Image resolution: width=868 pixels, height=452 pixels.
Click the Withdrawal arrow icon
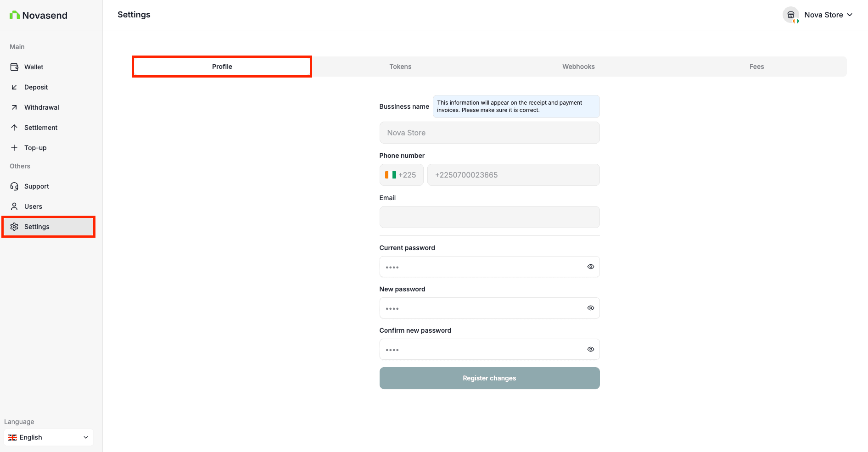[x=14, y=107]
